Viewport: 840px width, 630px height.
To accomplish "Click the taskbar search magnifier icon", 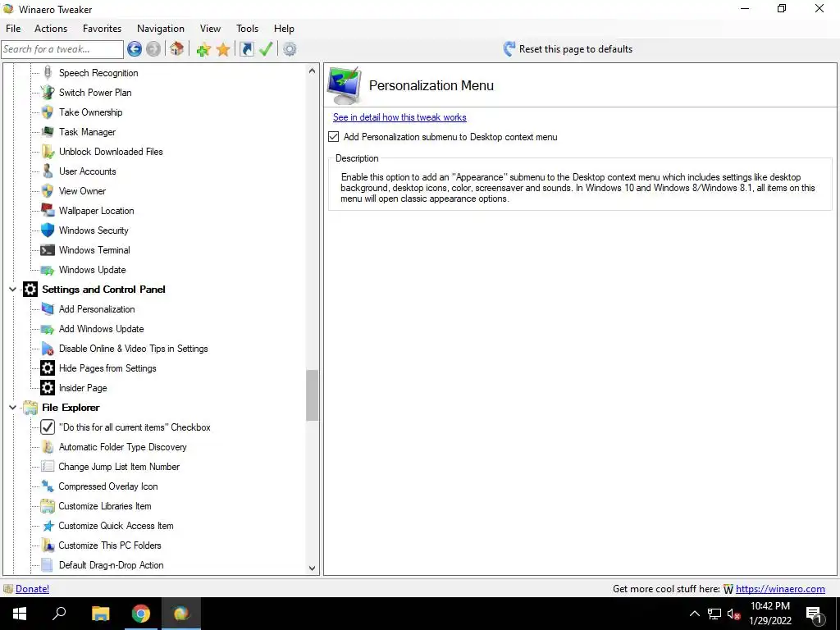I will click(59, 614).
